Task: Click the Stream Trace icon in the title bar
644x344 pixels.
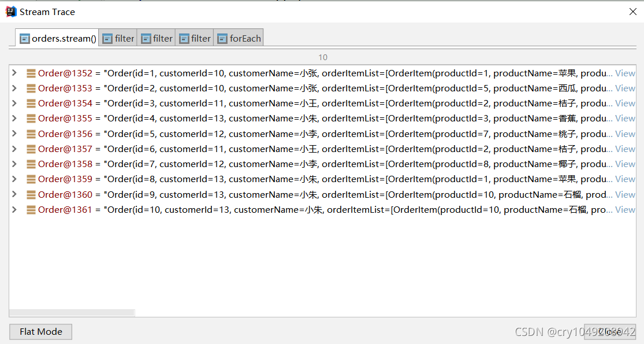Action: coord(10,11)
